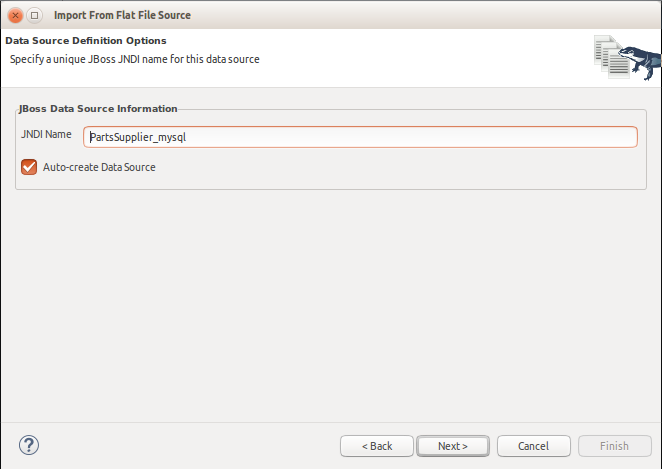662x469 pixels.
Task: Maximize the import wizard window
Action: pos(34,15)
